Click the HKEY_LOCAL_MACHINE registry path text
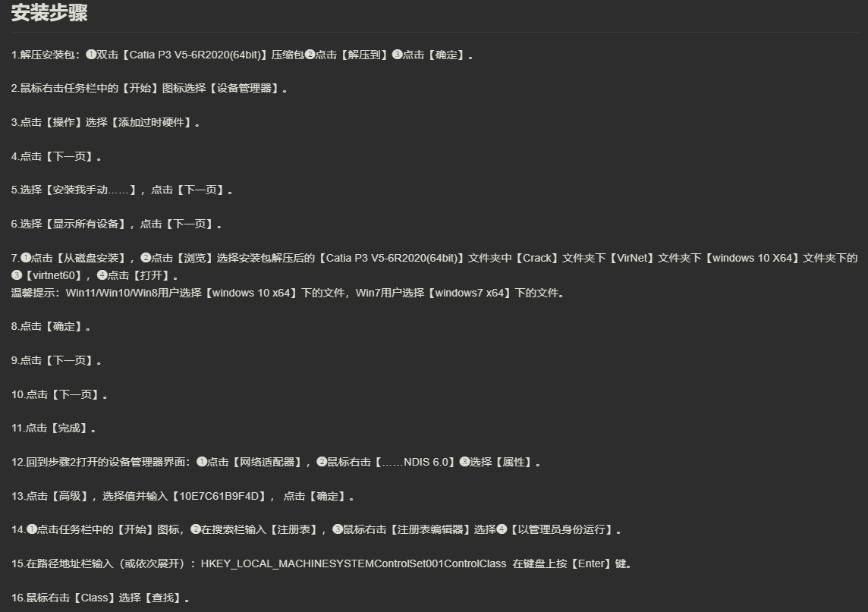868x612 pixels. tap(353, 564)
